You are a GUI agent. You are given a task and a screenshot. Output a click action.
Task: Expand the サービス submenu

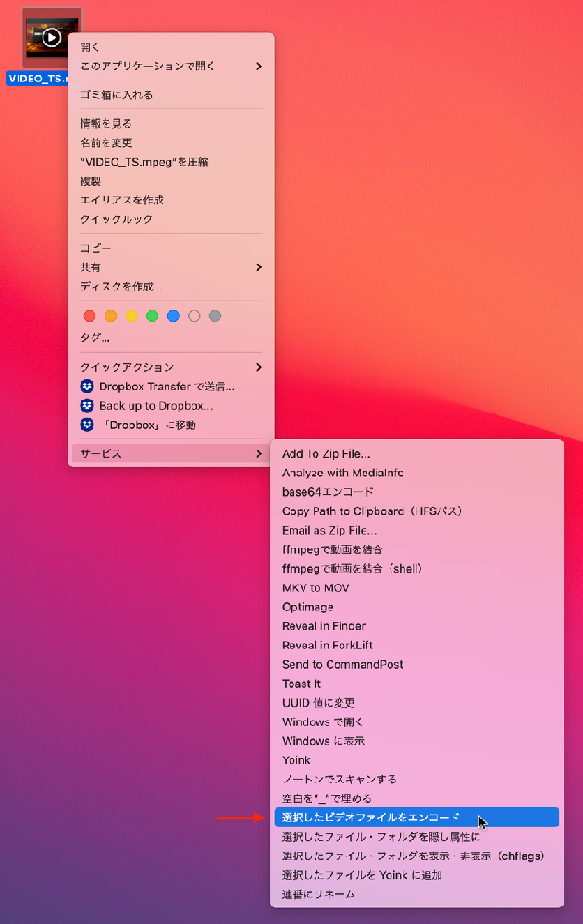coord(171,454)
